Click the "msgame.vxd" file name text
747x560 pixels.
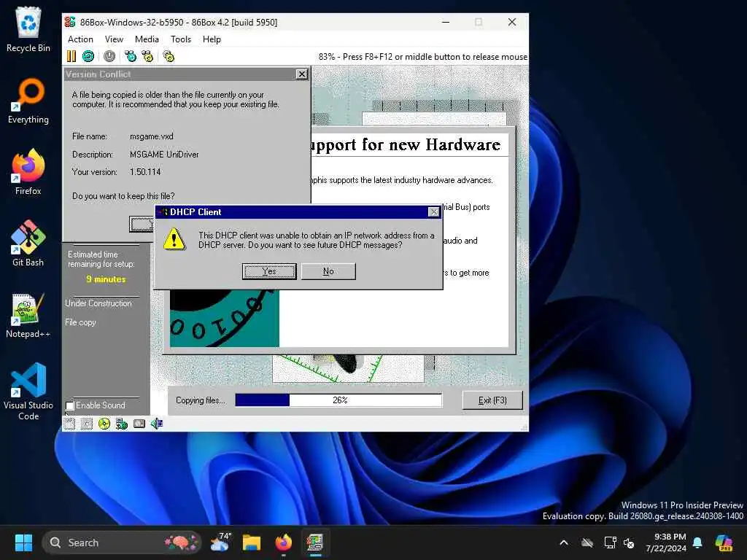pyautogui.click(x=152, y=136)
